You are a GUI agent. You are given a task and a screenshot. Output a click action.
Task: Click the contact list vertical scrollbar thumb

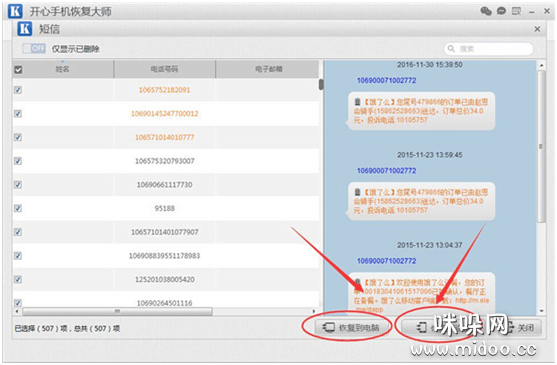321,85
